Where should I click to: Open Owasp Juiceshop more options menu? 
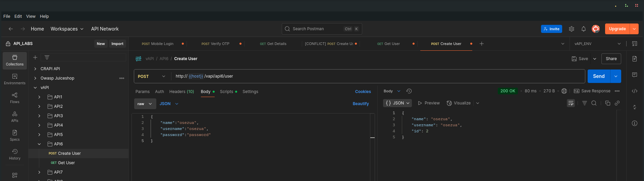pos(122,78)
